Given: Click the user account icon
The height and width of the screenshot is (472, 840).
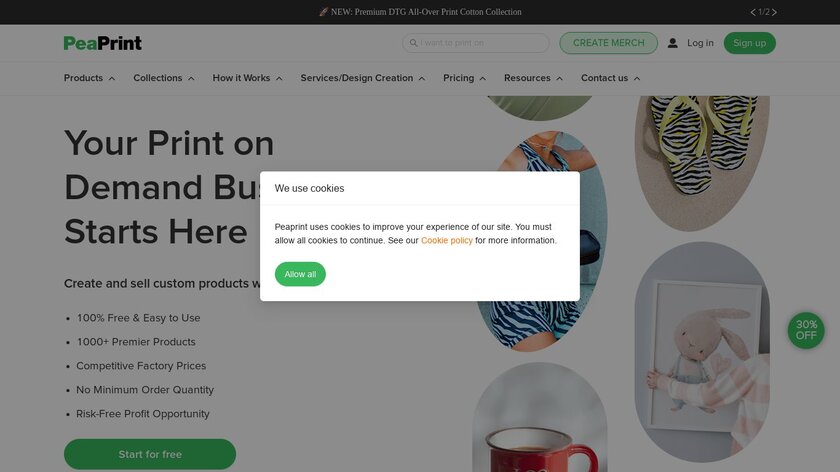Looking at the screenshot, I should tap(673, 43).
